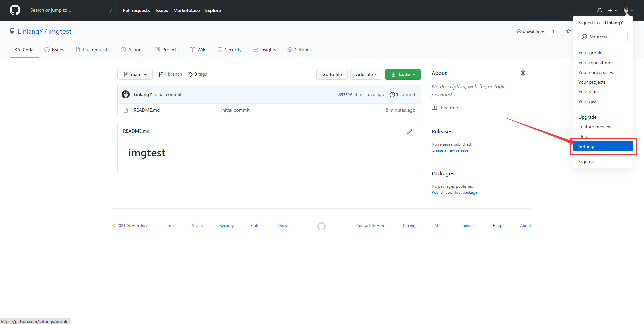Select Your profile menu item

point(603,53)
